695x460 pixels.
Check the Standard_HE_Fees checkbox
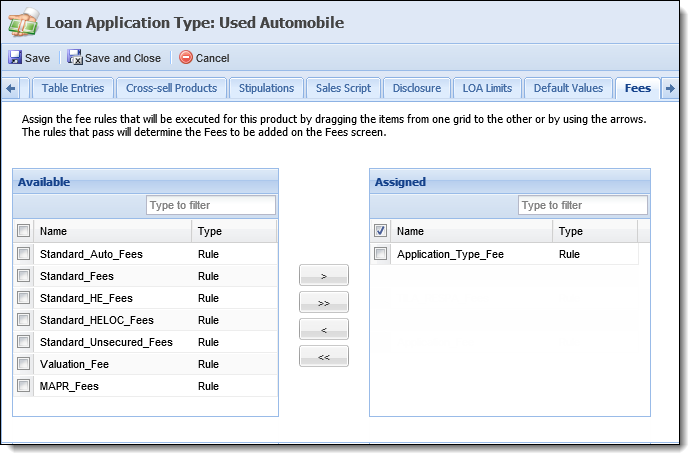pyautogui.click(x=23, y=298)
